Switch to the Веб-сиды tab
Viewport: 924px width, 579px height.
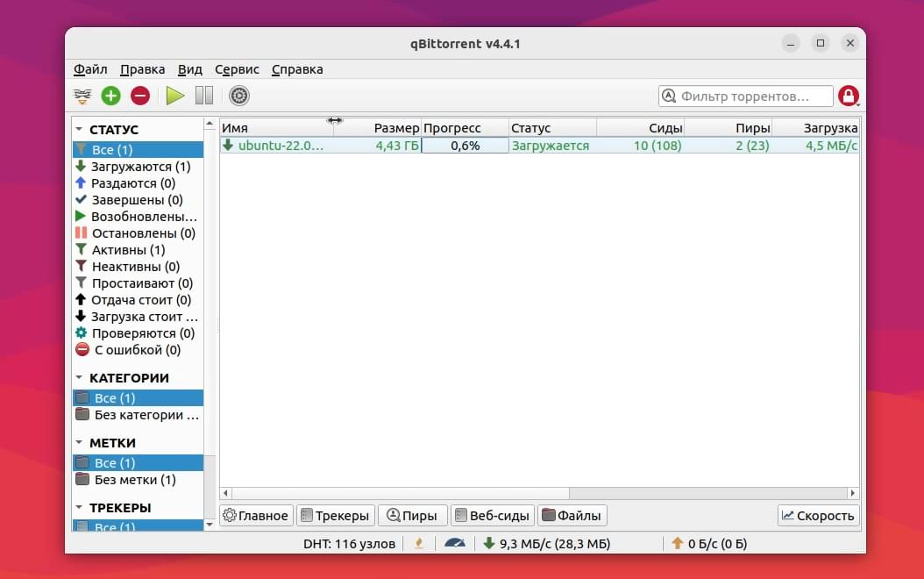click(493, 515)
